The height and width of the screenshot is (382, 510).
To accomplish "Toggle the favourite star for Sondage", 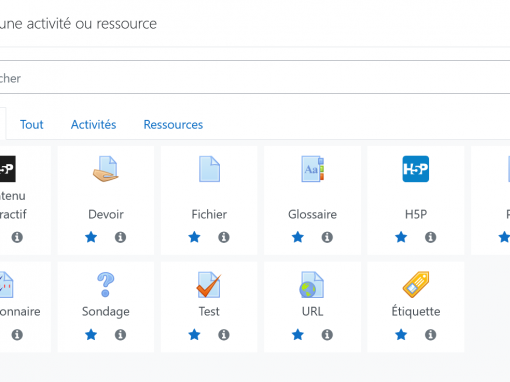I will [x=91, y=334].
